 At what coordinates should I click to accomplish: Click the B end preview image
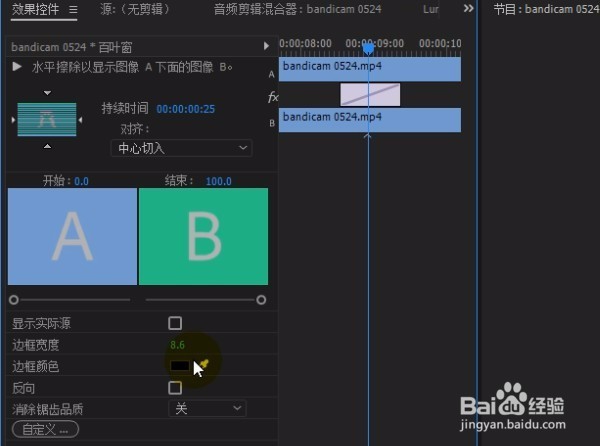pos(203,236)
